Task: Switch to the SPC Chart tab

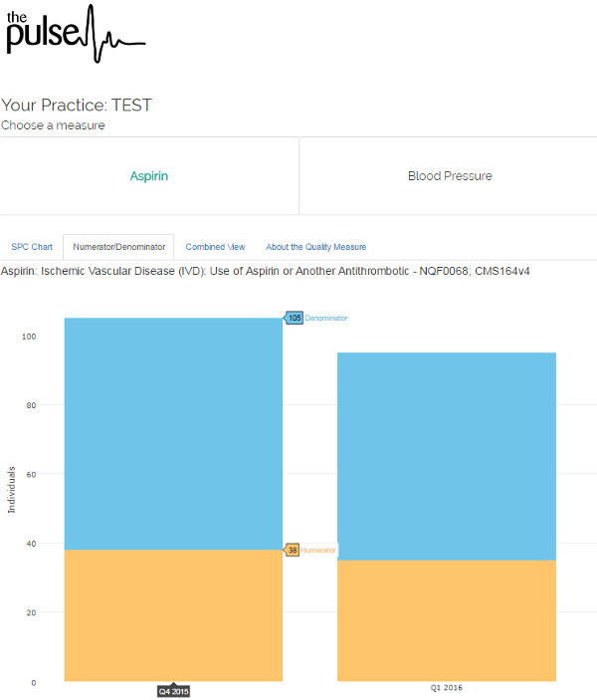Action: [x=32, y=247]
